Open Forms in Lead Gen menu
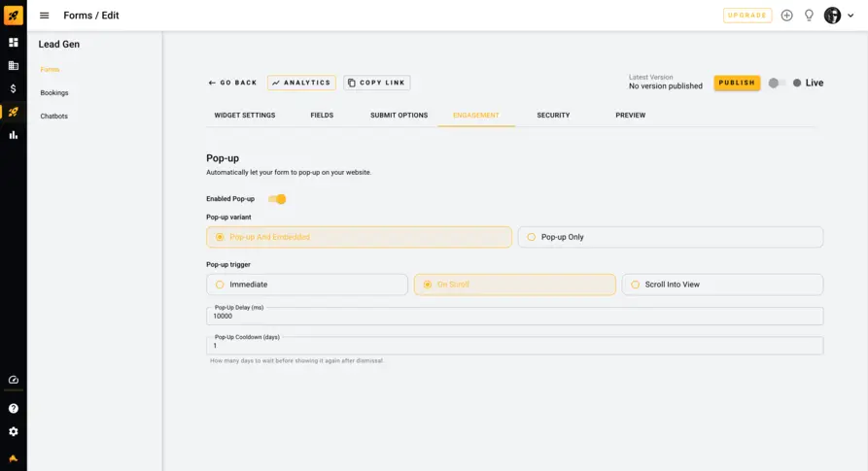 click(x=50, y=70)
